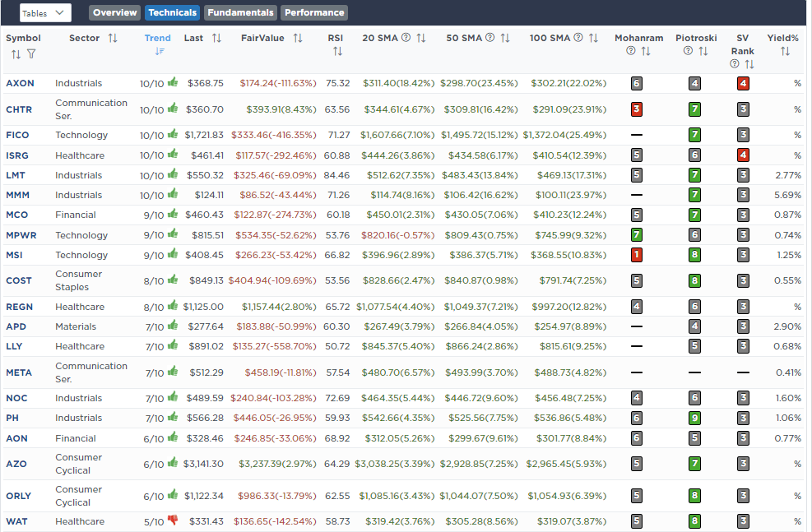This screenshot has width=812, height=532.
Task: Open the META symbol link
Action: coord(19,372)
